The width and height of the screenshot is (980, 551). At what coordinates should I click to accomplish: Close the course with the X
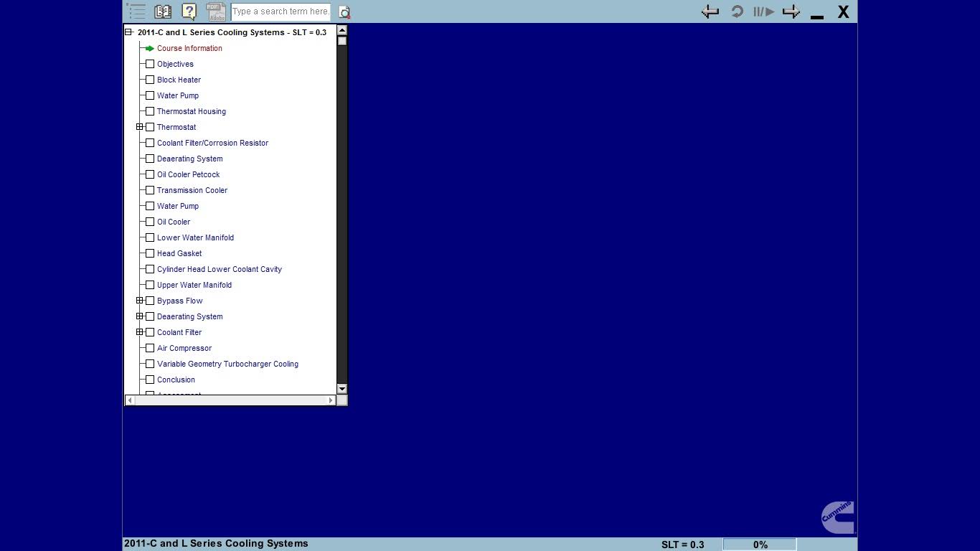pos(844,11)
